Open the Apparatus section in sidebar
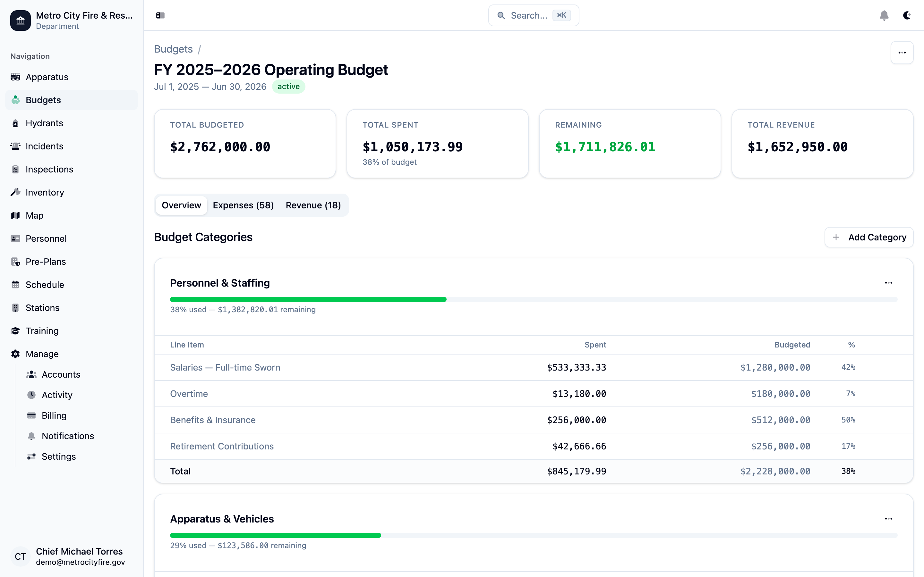The height and width of the screenshot is (577, 924). 47,77
